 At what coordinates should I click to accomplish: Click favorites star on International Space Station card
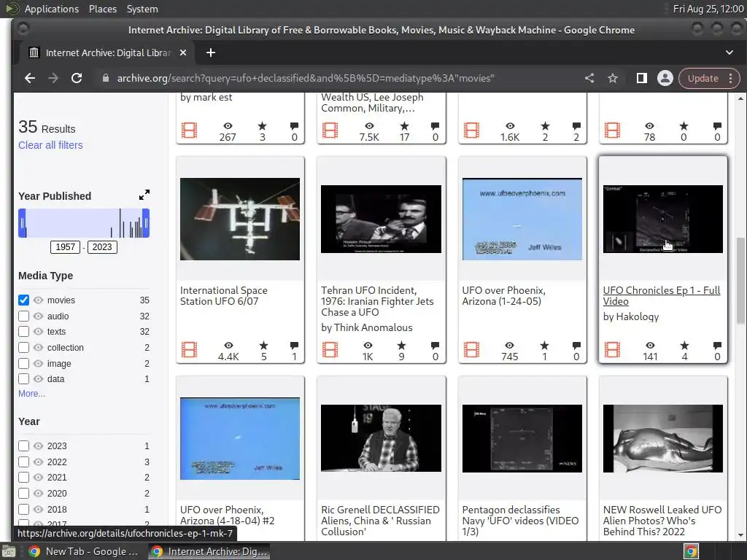click(x=263, y=345)
